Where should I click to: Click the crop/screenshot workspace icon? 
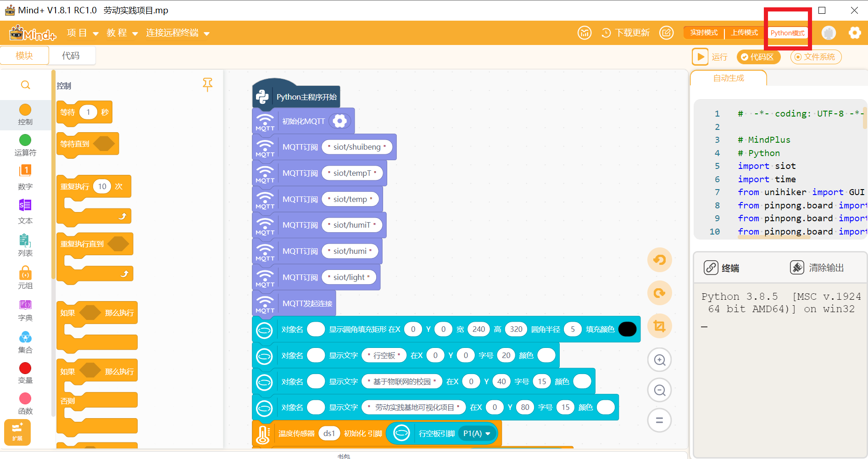tap(660, 326)
